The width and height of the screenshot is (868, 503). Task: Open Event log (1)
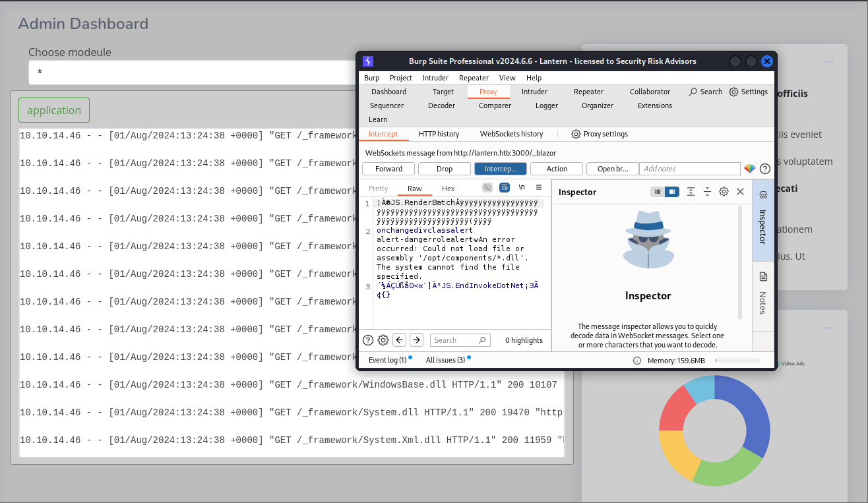coord(387,360)
